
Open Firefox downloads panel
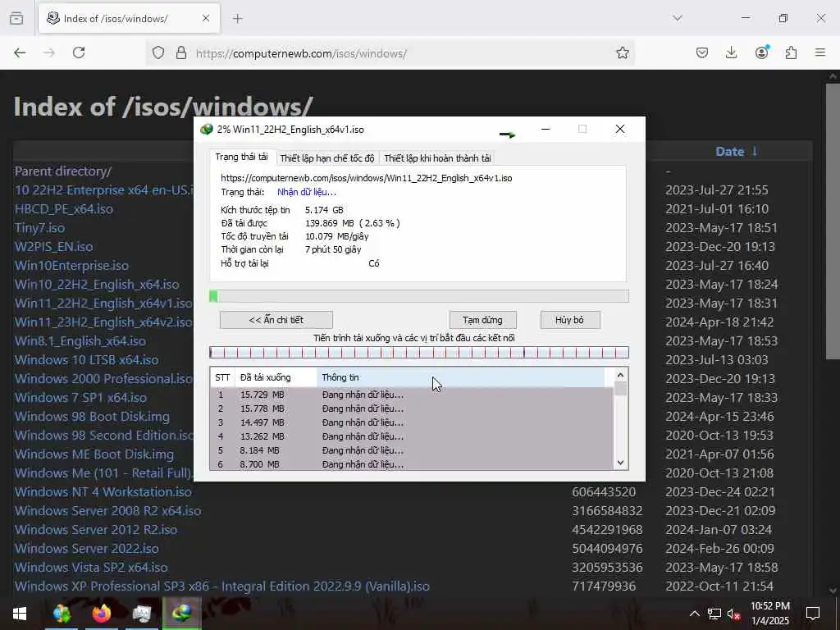[x=731, y=52]
